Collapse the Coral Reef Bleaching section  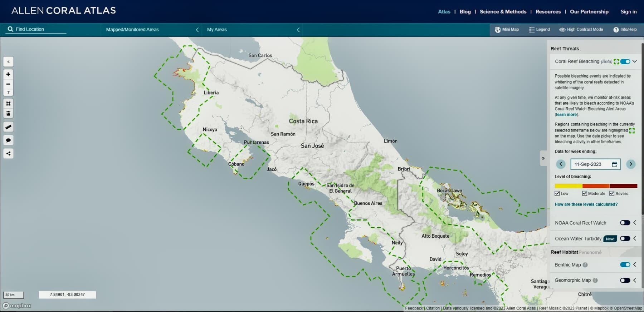635,61
